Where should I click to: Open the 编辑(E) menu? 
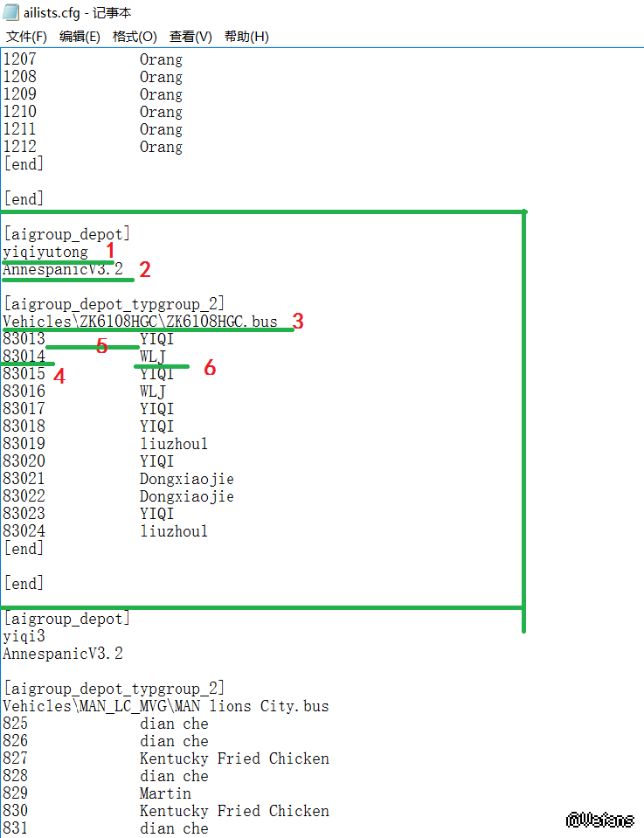click(80, 37)
